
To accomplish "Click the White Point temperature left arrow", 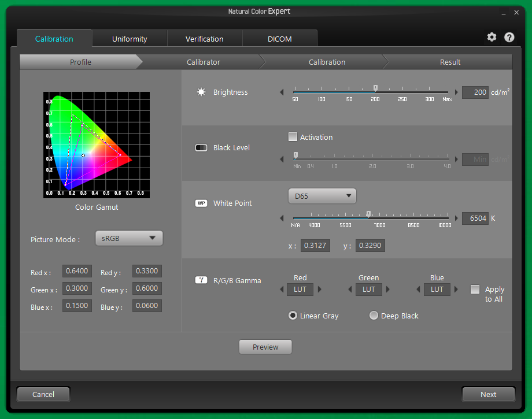I will 282,218.
